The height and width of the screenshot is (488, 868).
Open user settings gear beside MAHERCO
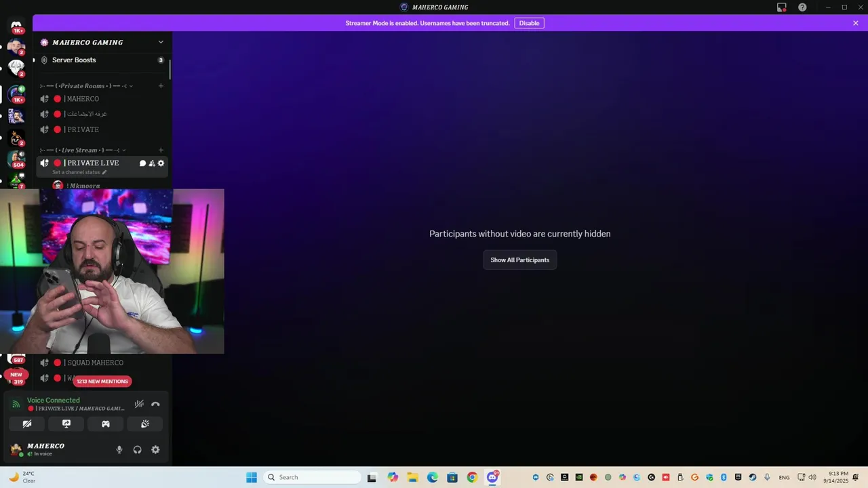155,449
